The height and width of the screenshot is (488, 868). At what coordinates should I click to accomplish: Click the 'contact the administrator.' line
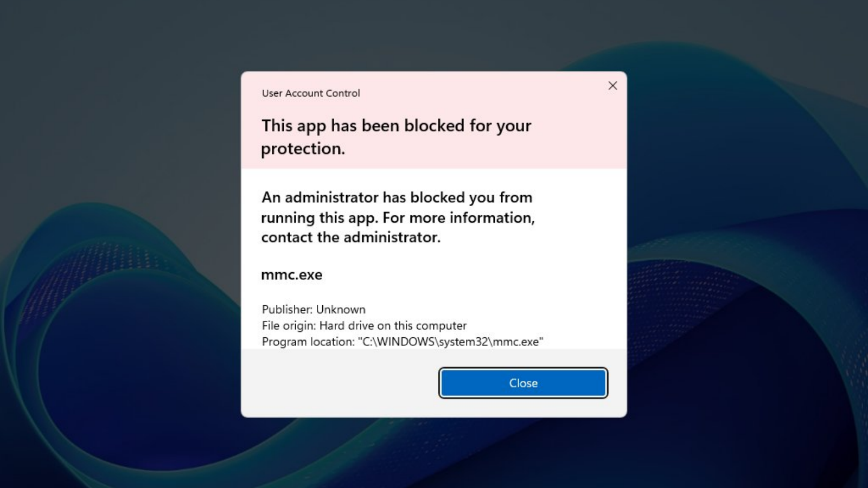coord(350,237)
